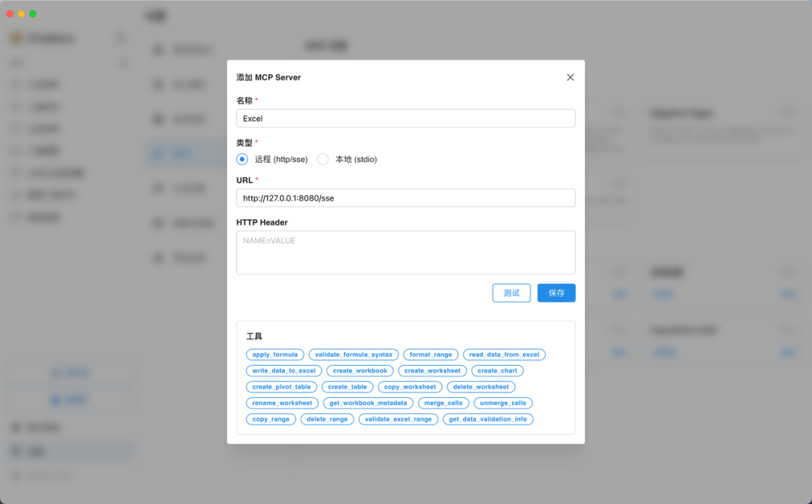Screen dimensions: 812x504
Task: Click the unmerge_cells tool tag
Action: pos(503,403)
